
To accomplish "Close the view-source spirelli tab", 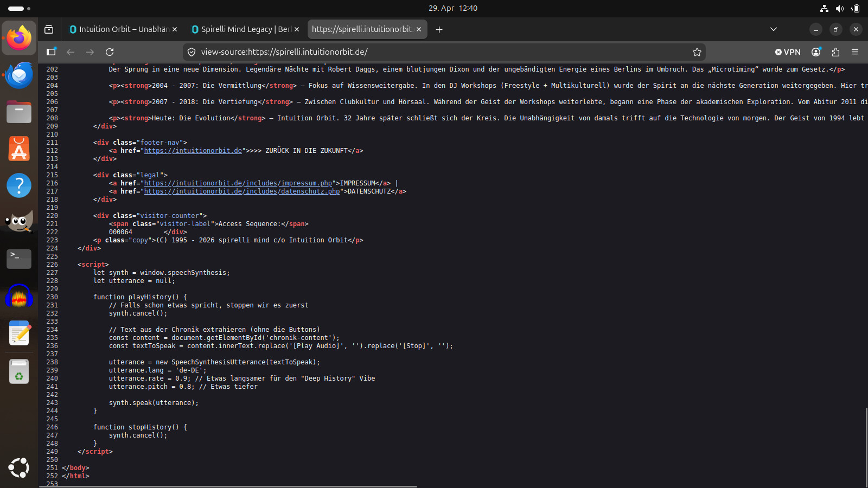I will (419, 29).
